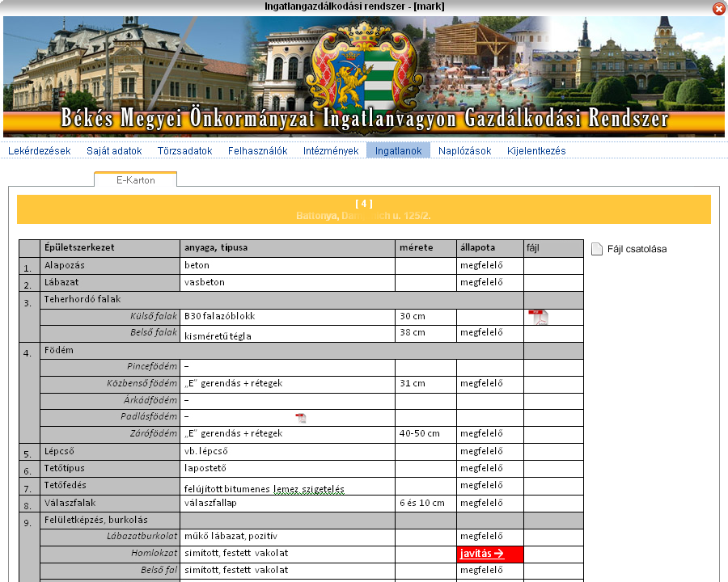Open the Intézmények menu
The width and height of the screenshot is (728, 582).
[331, 151]
